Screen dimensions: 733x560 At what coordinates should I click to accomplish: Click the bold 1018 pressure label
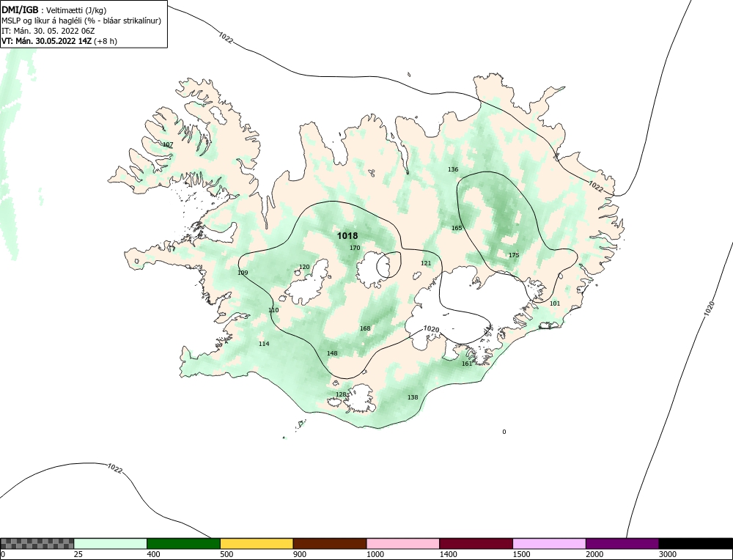347,236
